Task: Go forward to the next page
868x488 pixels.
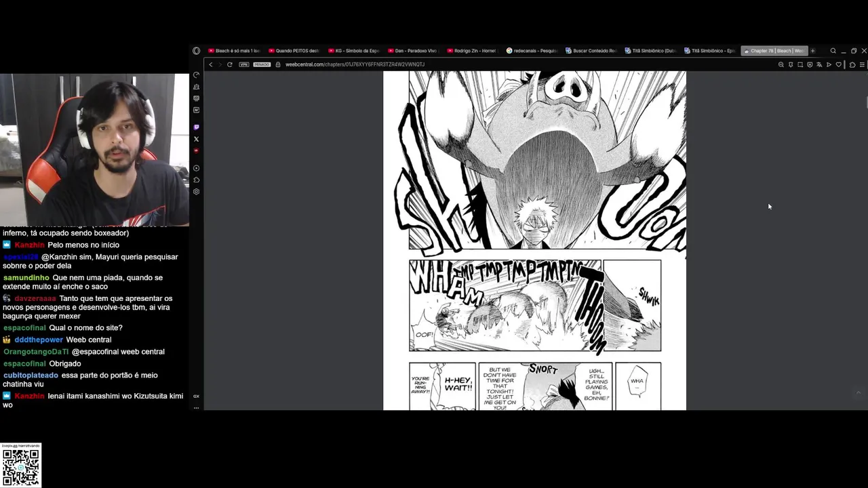Action: (220, 64)
